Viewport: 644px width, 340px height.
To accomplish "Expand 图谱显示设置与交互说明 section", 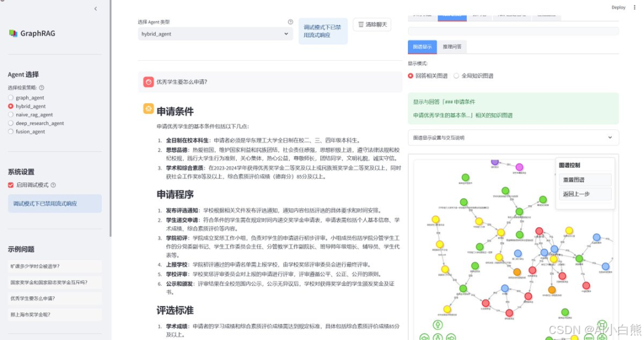I will coord(513,138).
